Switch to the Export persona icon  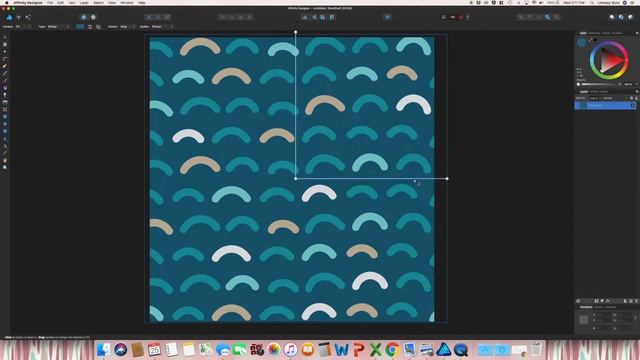[28, 17]
